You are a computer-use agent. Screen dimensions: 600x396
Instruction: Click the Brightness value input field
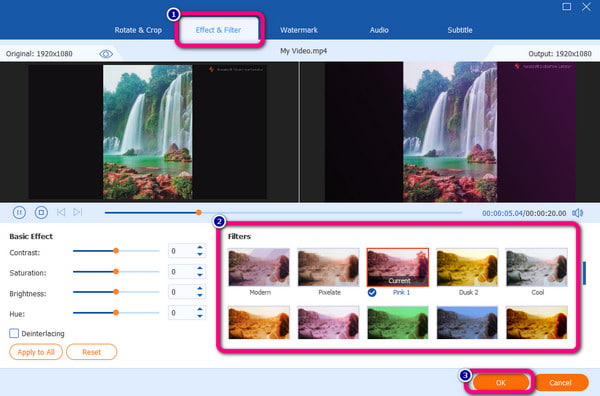[181, 292]
